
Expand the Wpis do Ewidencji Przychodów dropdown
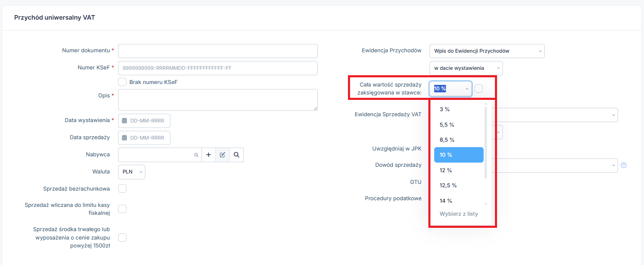(x=487, y=51)
